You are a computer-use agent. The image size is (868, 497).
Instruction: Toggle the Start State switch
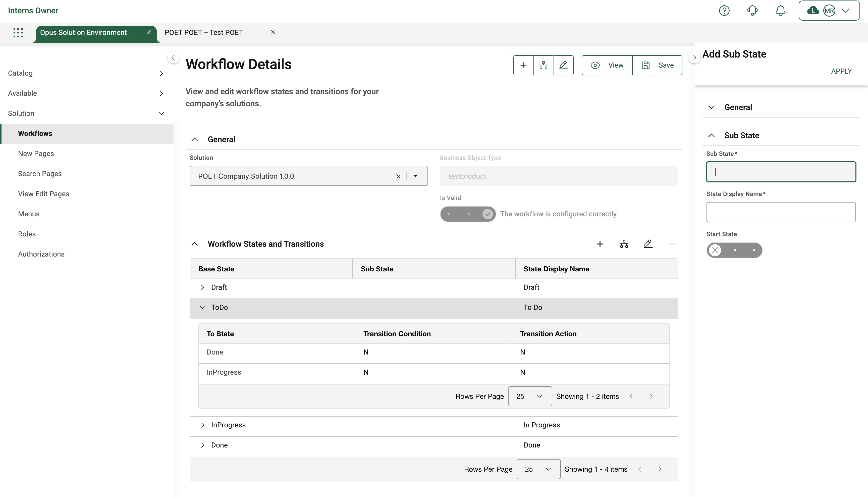tap(734, 250)
